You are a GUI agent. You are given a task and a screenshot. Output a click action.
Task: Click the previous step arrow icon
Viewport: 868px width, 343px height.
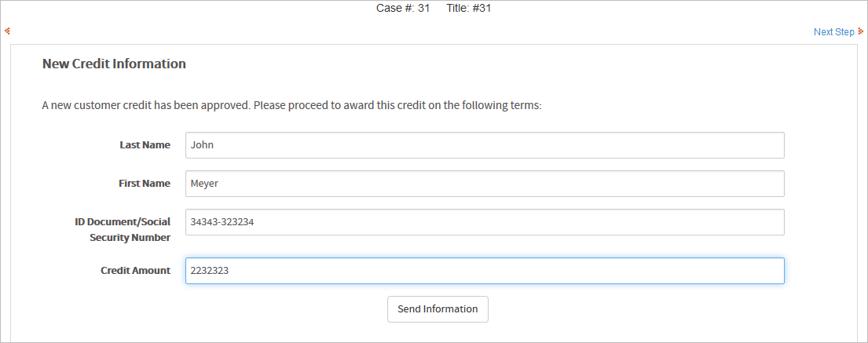tap(7, 31)
